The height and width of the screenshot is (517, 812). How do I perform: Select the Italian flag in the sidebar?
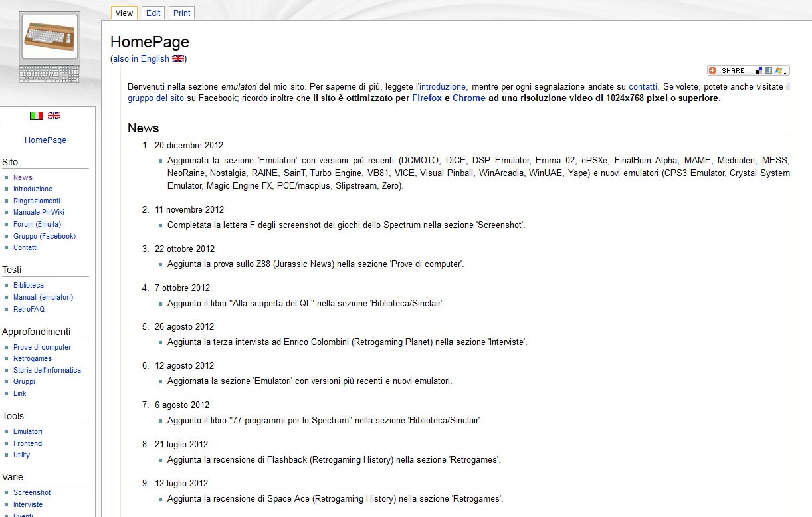(x=37, y=116)
